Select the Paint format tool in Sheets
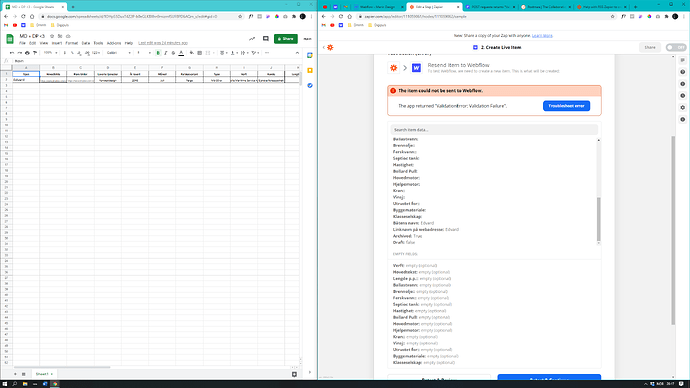The height and width of the screenshot is (388, 690). (x=35, y=53)
